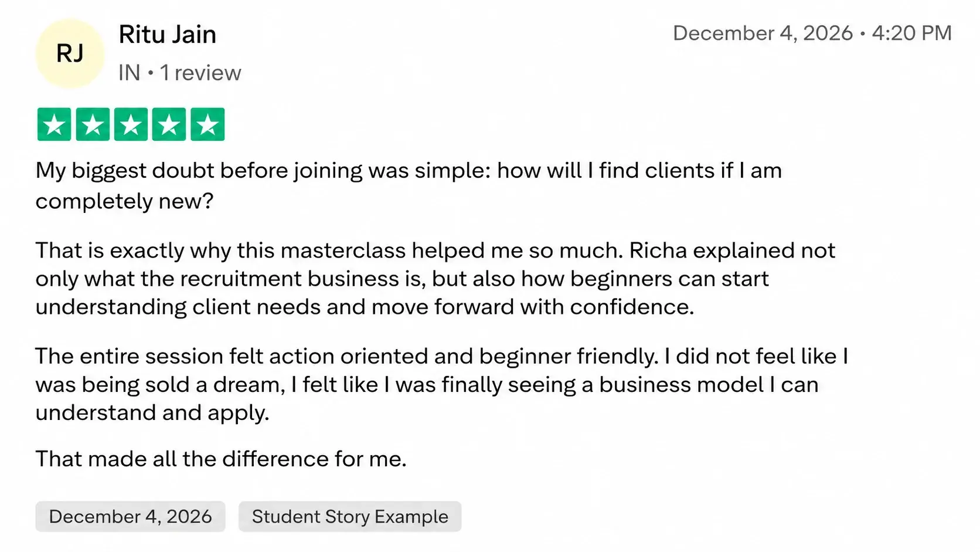Viewport: 980px width, 552px height.
Task: Click the line 'That made all the difference'
Action: coord(221,459)
